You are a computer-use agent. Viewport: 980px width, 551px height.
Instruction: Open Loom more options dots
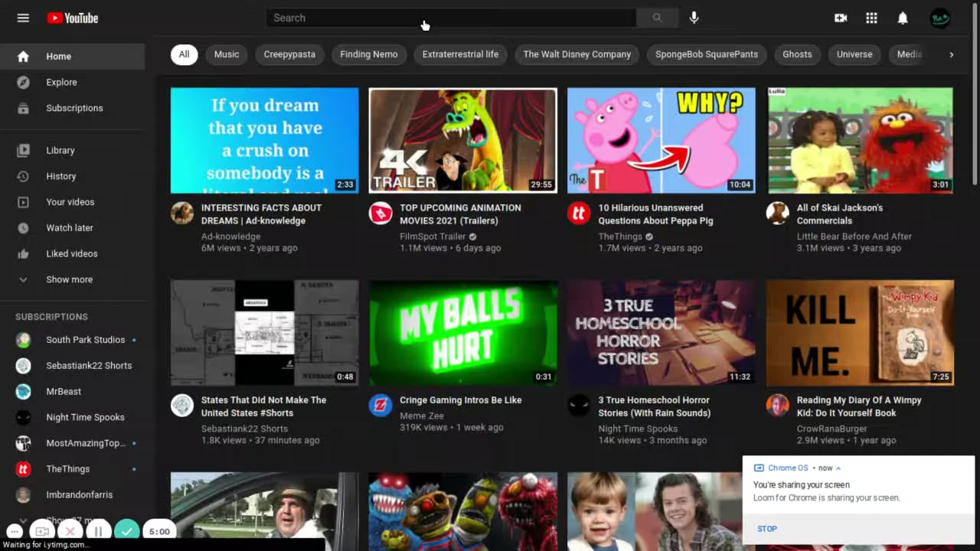(14, 531)
